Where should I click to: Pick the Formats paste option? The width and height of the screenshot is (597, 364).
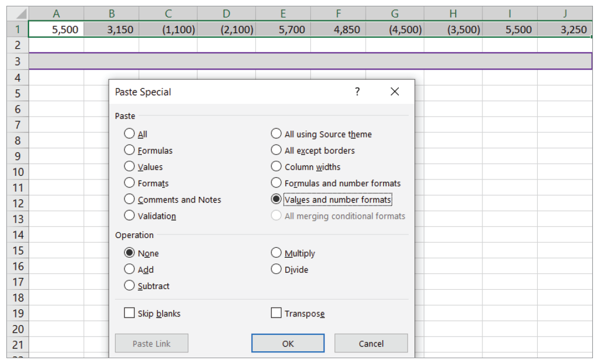coord(130,183)
